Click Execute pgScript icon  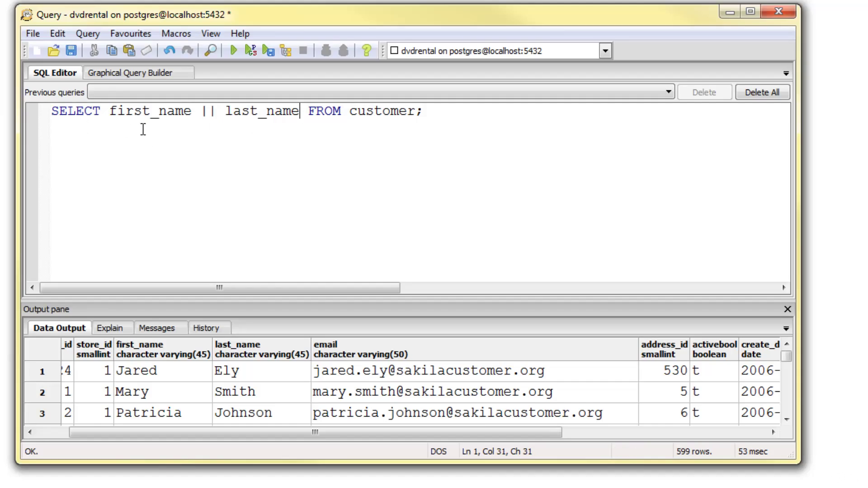[250, 51]
